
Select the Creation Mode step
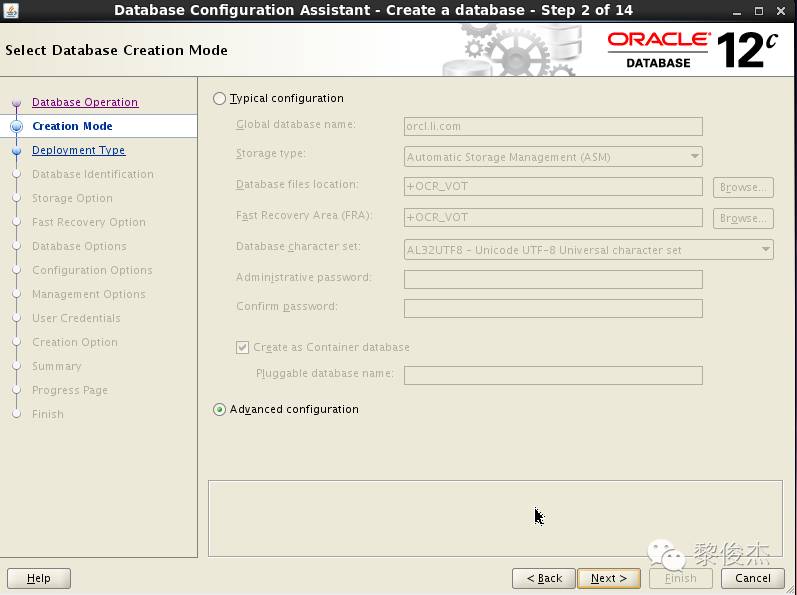pos(72,126)
